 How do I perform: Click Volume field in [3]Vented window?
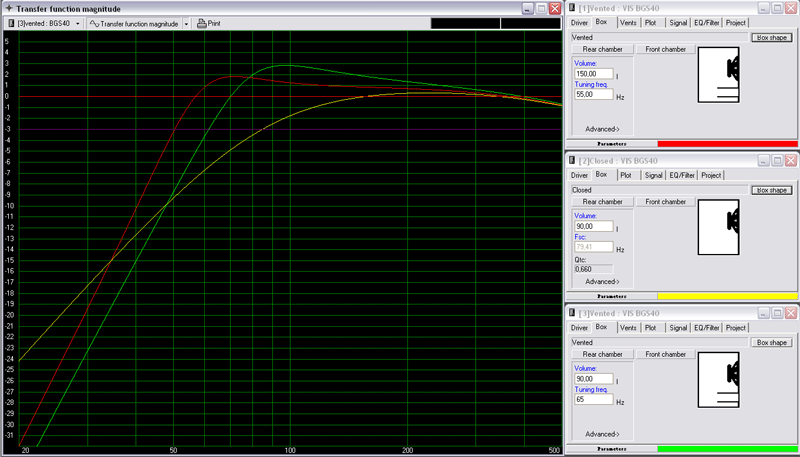(593, 379)
